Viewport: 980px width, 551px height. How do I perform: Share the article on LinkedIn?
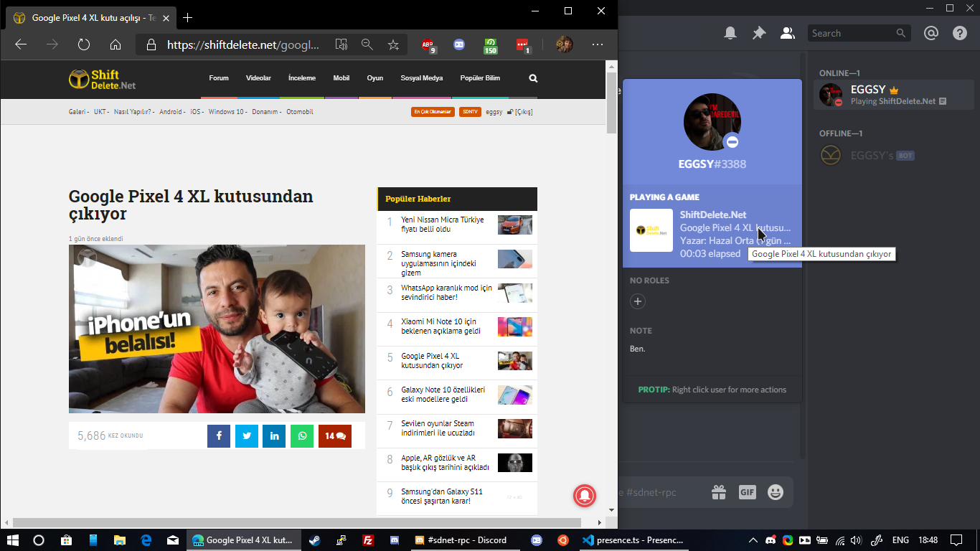tap(274, 435)
